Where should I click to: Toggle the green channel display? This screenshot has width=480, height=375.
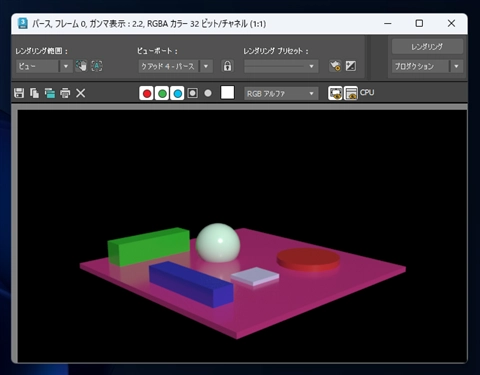(x=162, y=93)
